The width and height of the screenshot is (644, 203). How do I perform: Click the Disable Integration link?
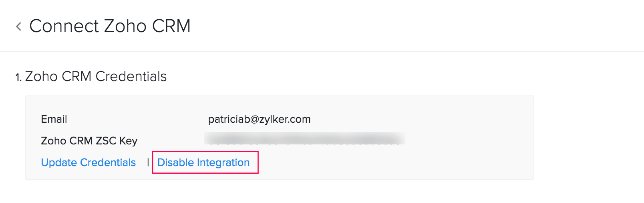tap(203, 162)
